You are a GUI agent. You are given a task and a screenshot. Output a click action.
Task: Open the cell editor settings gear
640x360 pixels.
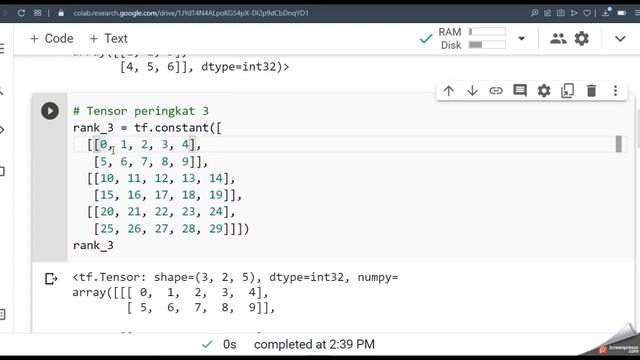point(544,91)
